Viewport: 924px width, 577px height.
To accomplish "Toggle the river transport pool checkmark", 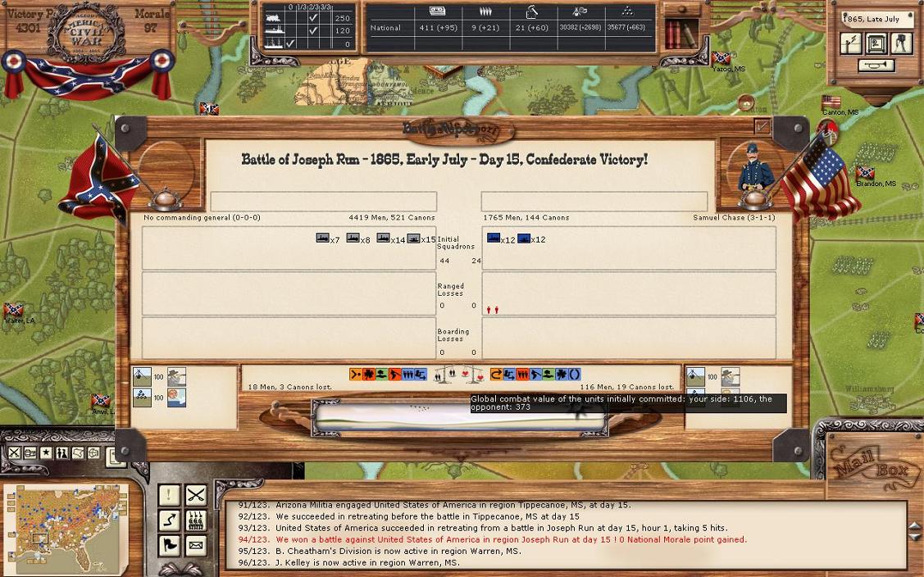I will coord(312,31).
